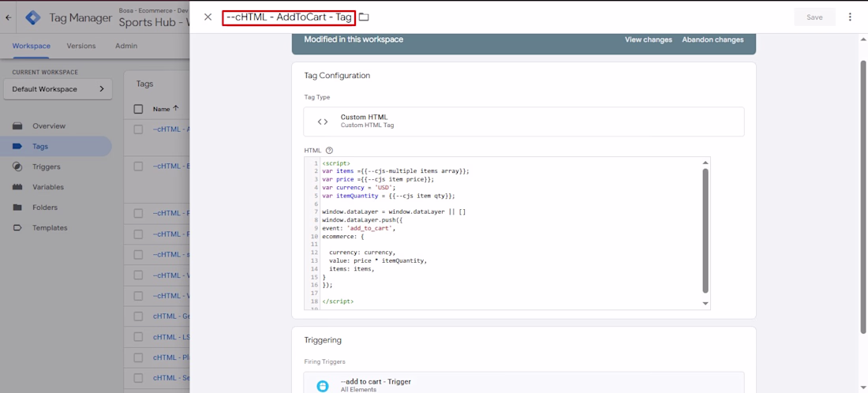
Task: Open Tags in the sidebar
Action: click(x=40, y=147)
